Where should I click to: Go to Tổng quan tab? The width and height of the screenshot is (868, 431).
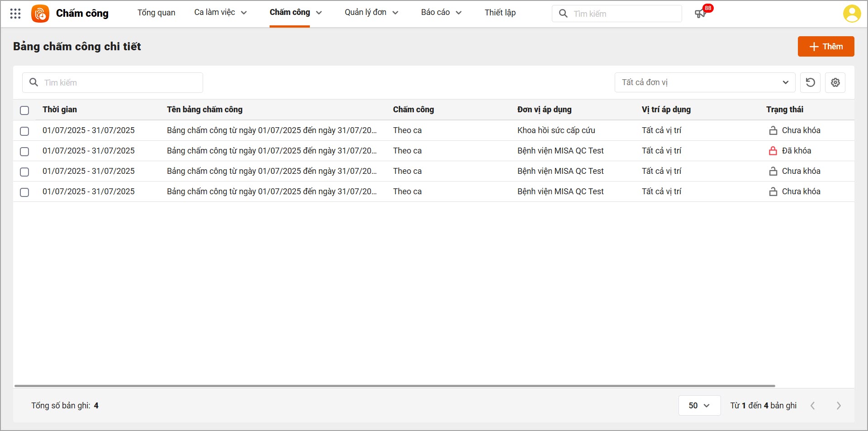click(156, 13)
